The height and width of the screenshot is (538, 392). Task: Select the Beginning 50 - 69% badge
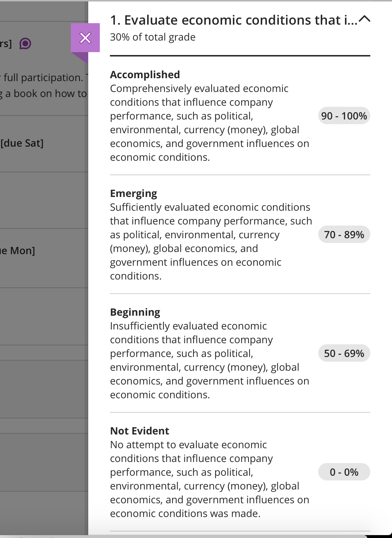(344, 353)
